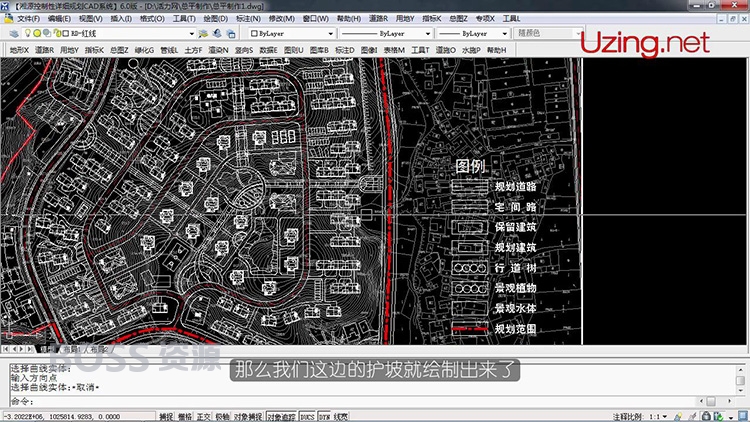Open the layer states manager icon
750x422 pixels.
pos(231,33)
